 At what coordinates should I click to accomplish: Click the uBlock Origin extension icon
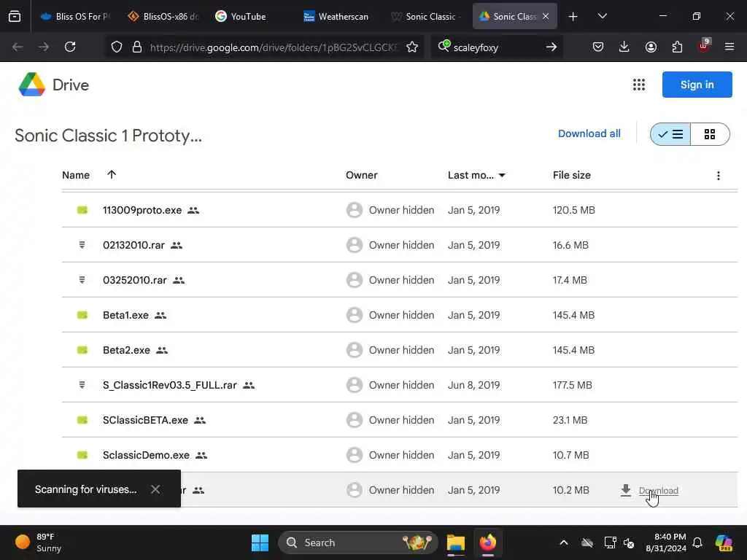[x=704, y=46]
